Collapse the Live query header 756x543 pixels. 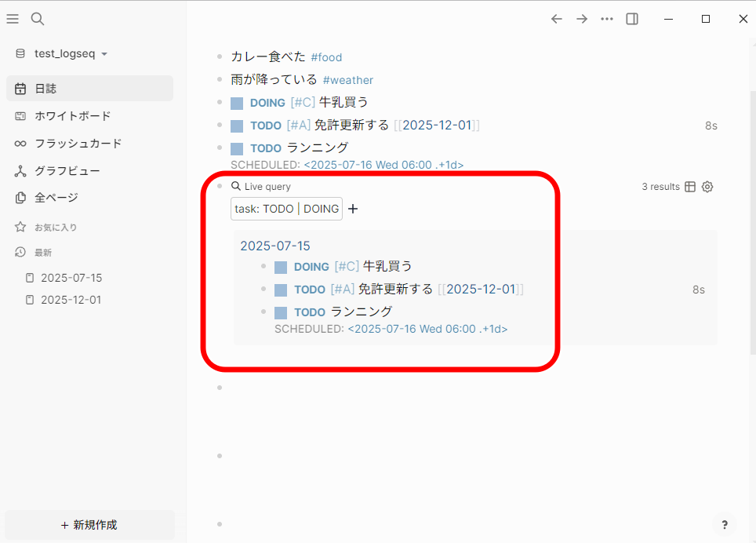[x=267, y=187]
